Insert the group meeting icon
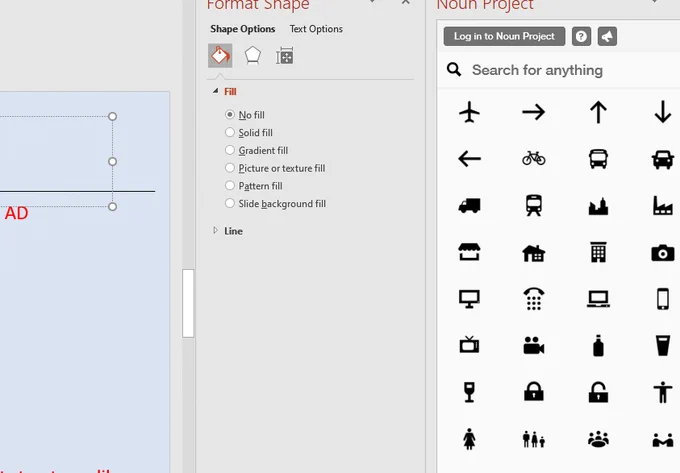The image size is (680, 473). [x=598, y=439]
